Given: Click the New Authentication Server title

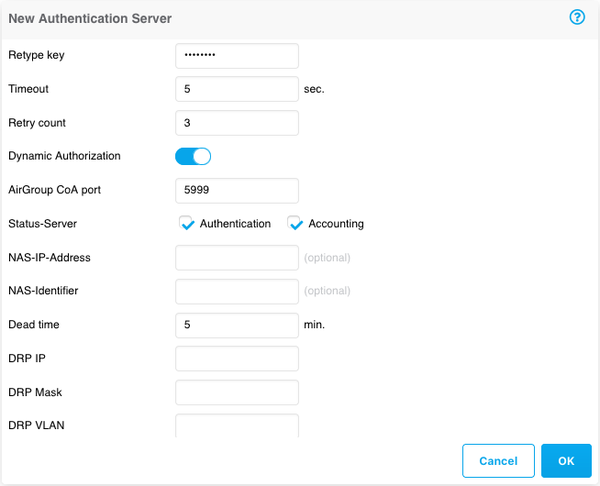Looking at the screenshot, I should [90, 18].
